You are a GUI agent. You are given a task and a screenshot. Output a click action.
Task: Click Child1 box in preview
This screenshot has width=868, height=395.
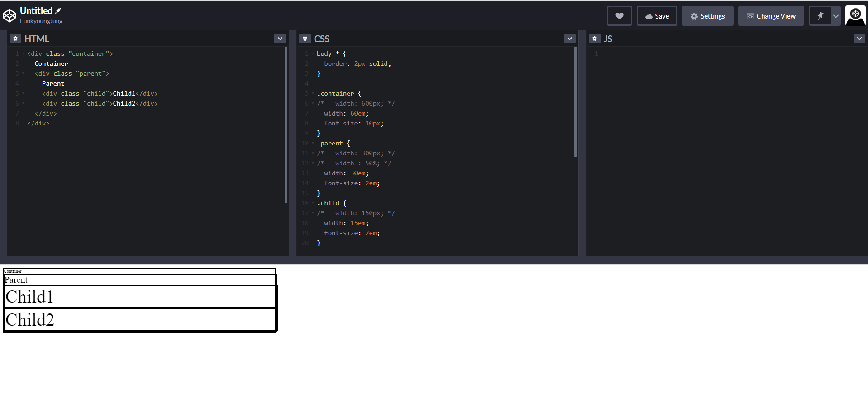[140, 297]
